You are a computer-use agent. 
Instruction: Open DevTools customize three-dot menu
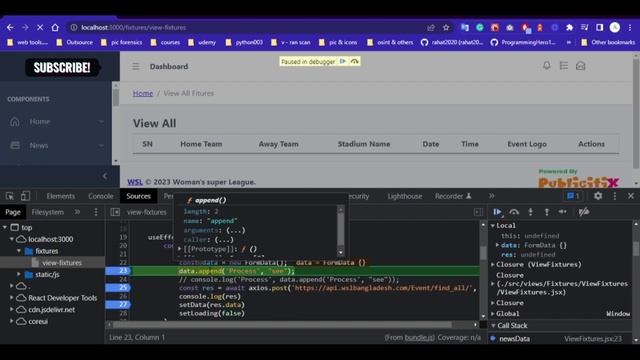[615, 196]
